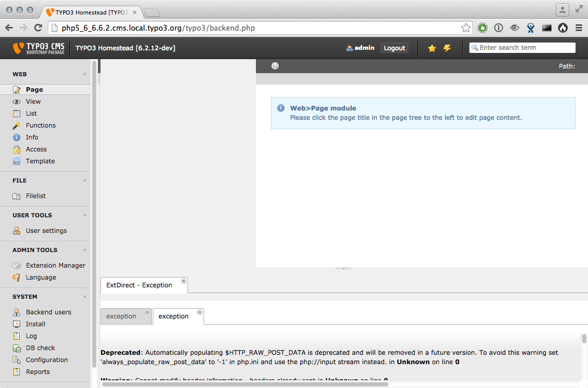Open the Filelist module
The image size is (588, 388).
[34, 196]
